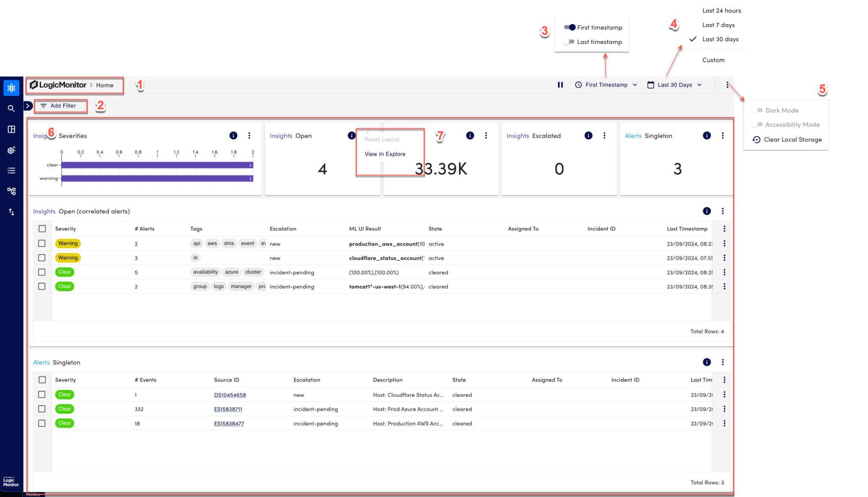Enable Dark Mode
The width and height of the screenshot is (868, 497).
pyautogui.click(x=756, y=110)
